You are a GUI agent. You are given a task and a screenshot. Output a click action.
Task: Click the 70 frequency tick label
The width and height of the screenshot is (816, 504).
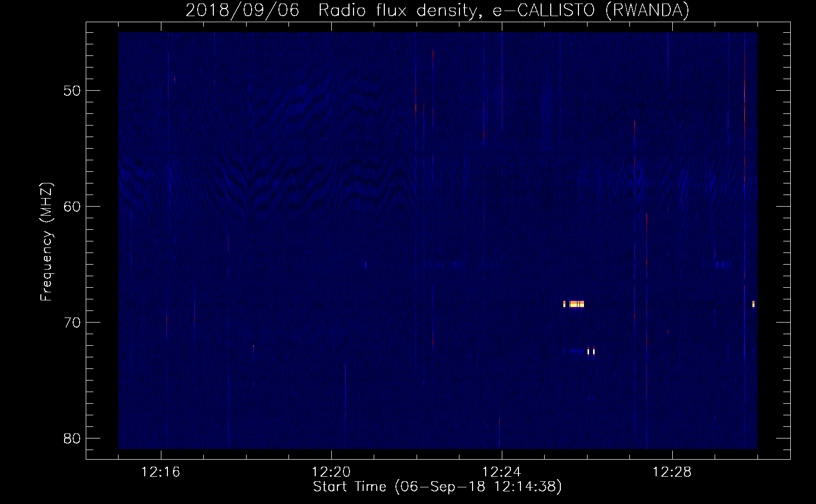73,323
